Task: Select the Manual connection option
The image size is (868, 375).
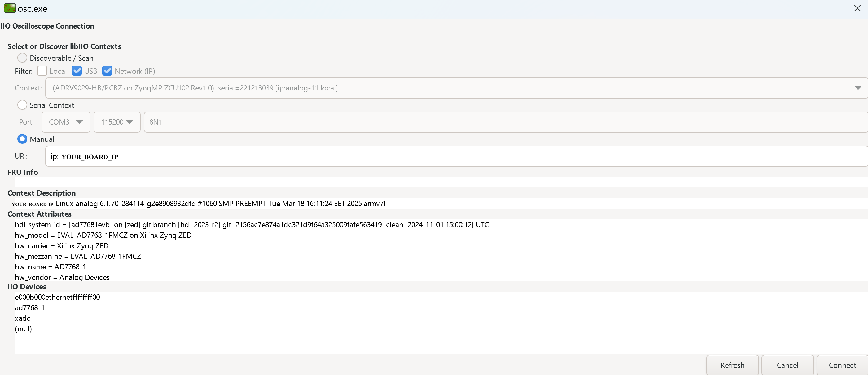Action: pos(22,139)
